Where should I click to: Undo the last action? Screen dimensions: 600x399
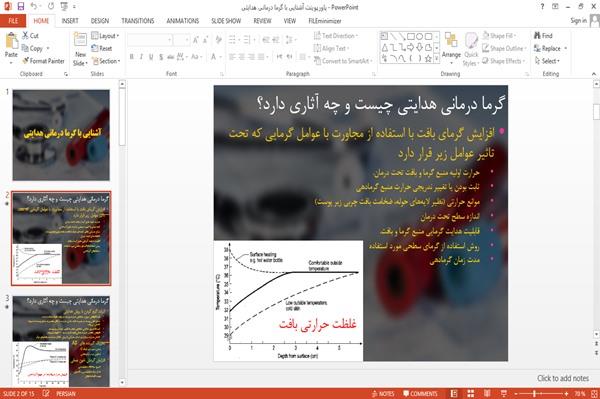pos(34,7)
